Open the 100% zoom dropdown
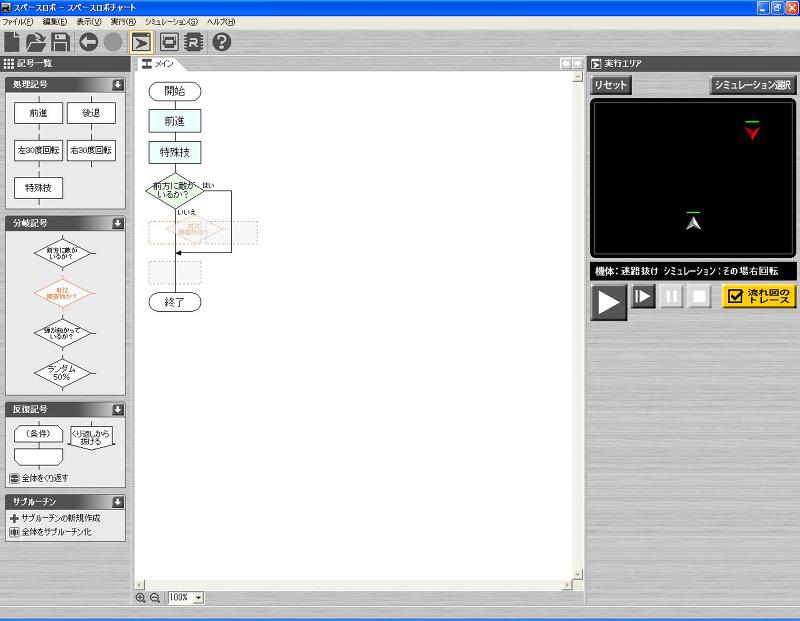 point(198,598)
